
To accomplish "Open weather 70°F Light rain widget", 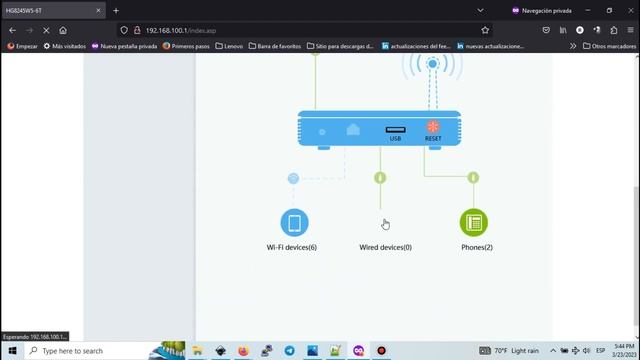I will [509, 351].
